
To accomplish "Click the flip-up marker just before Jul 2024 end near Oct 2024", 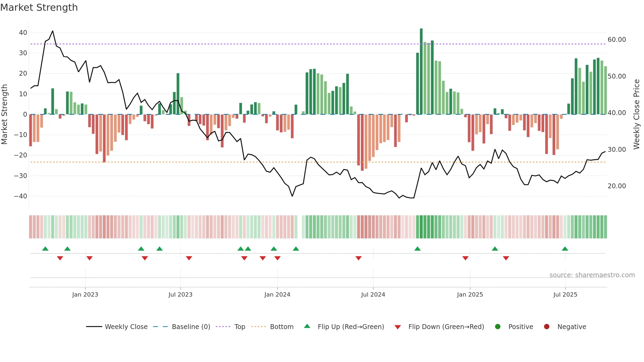I will point(418,249).
